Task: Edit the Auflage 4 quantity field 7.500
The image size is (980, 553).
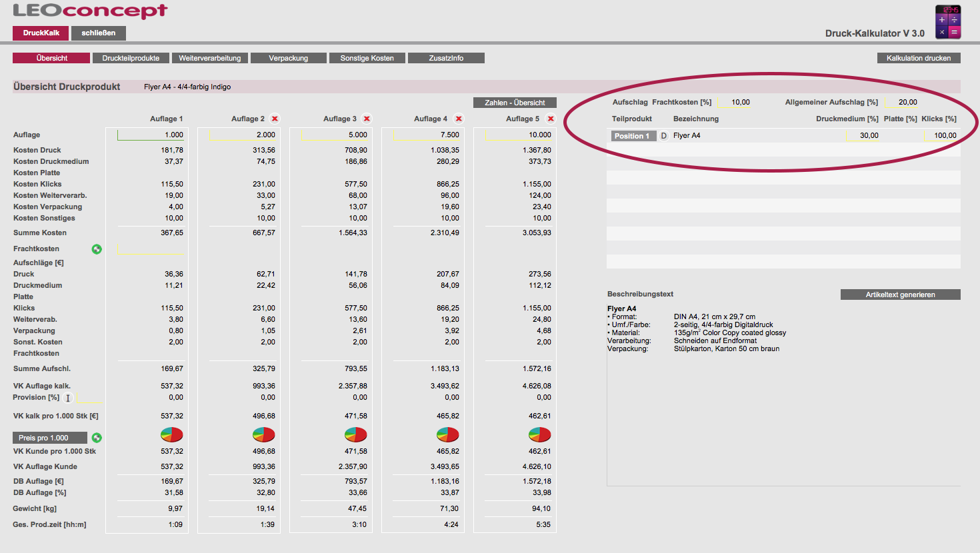Action: pos(427,135)
